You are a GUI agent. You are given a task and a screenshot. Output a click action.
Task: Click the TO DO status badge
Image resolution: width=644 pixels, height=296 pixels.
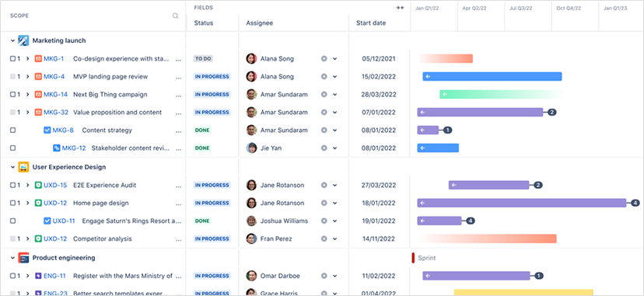point(203,58)
